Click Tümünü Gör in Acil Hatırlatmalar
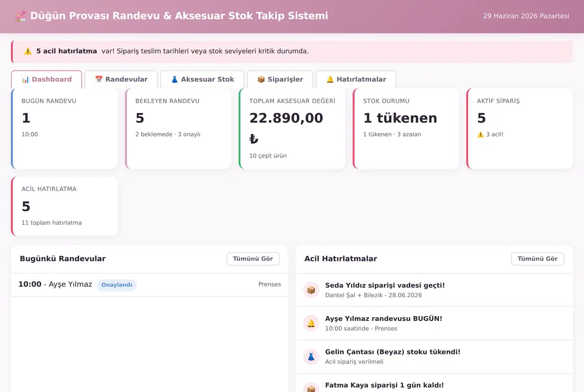Screen dimensions: 584x392 point(538,259)
